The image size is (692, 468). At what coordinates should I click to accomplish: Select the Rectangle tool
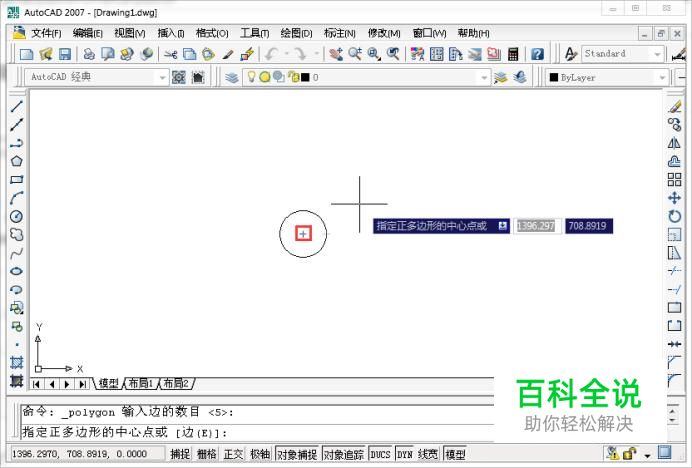click(16, 180)
